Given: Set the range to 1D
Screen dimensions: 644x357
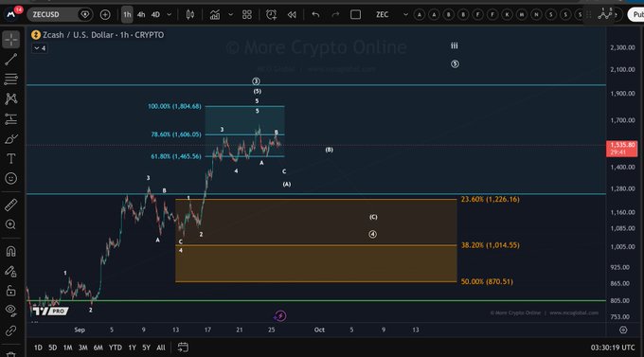Looking at the screenshot, I should pyautogui.click(x=38, y=348).
